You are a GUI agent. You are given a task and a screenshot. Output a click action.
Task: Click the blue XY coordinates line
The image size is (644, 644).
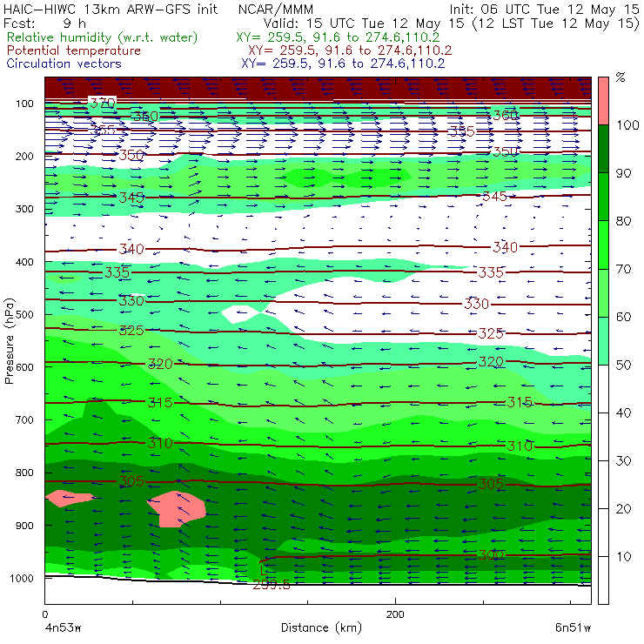pyautogui.click(x=343, y=64)
